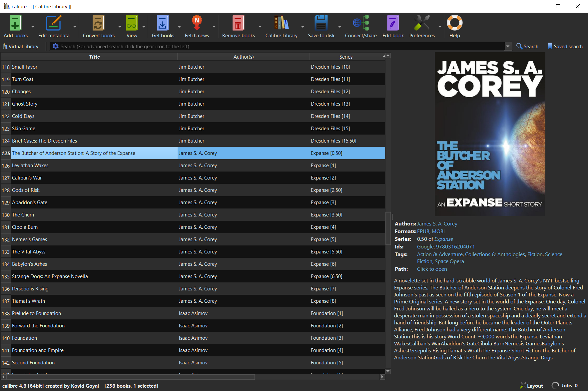The height and width of the screenshot is (391, 588).
Task: Expand the Preferences dropdown arrow
Action: pos(440,27)
